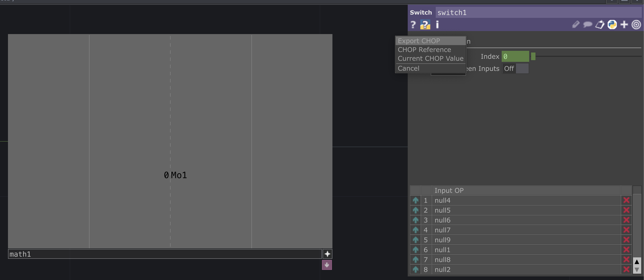
Task: Remove null2 input with red X
Action: [x=626, y=270]
